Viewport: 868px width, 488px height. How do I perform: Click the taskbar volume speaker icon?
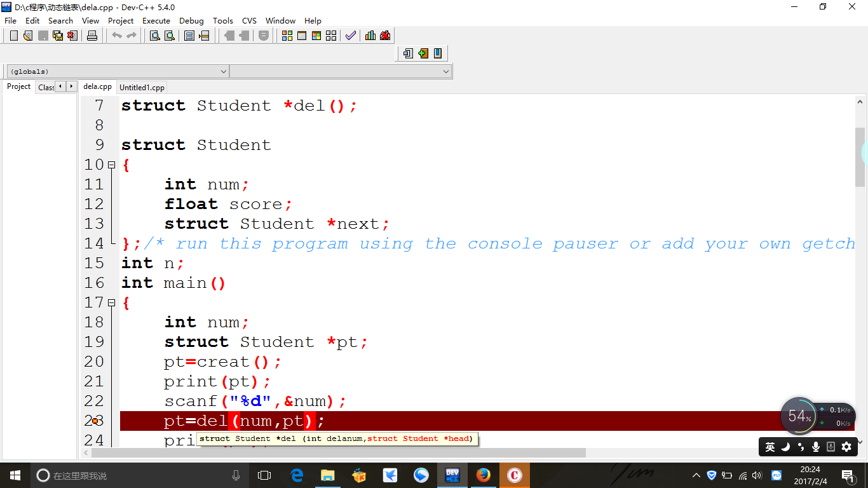click(757, 475)
